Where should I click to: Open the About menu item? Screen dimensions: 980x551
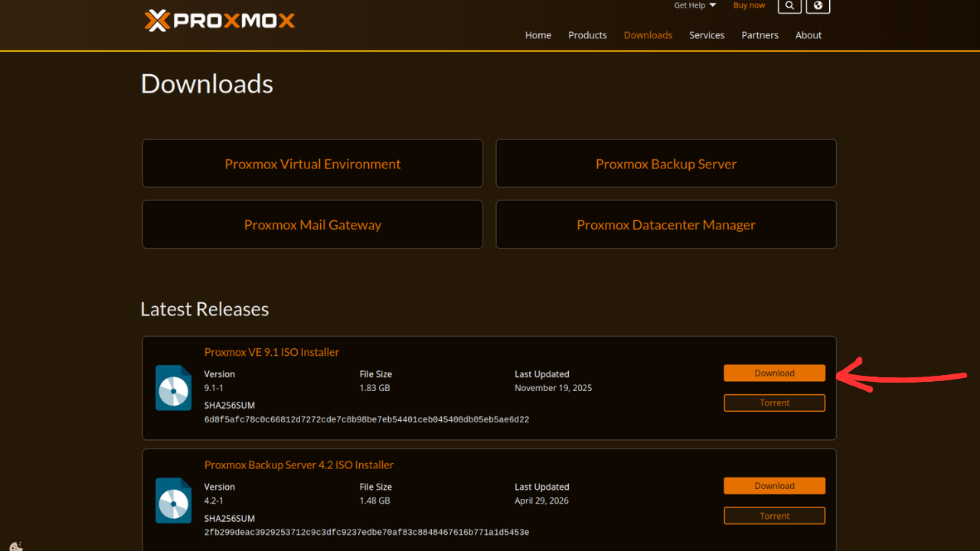[808, 35]
